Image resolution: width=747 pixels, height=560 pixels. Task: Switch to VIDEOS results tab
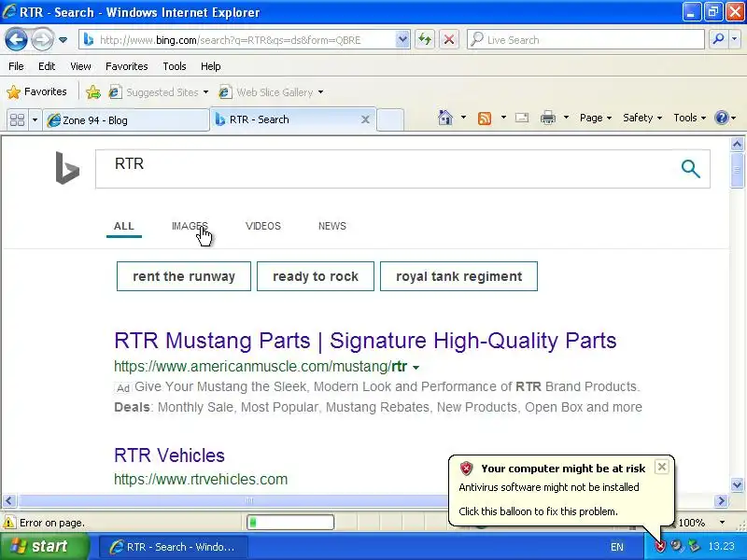click(x=263, y=226)
